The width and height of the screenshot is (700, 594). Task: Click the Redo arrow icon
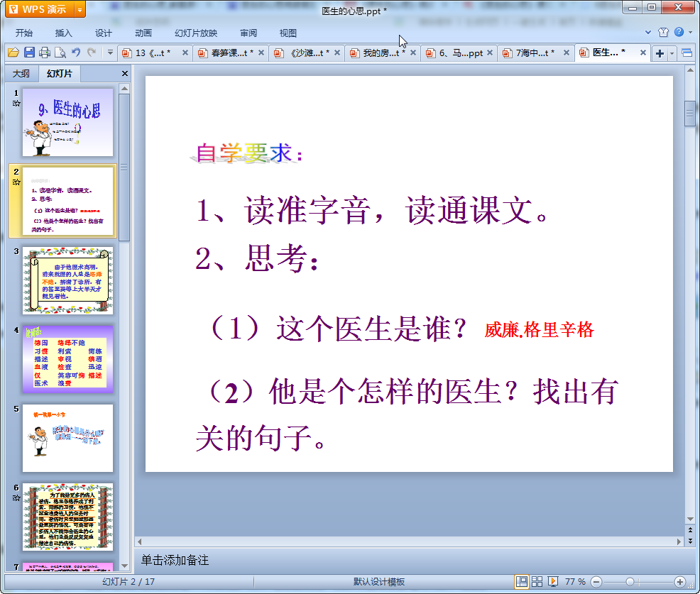point(92,53)
